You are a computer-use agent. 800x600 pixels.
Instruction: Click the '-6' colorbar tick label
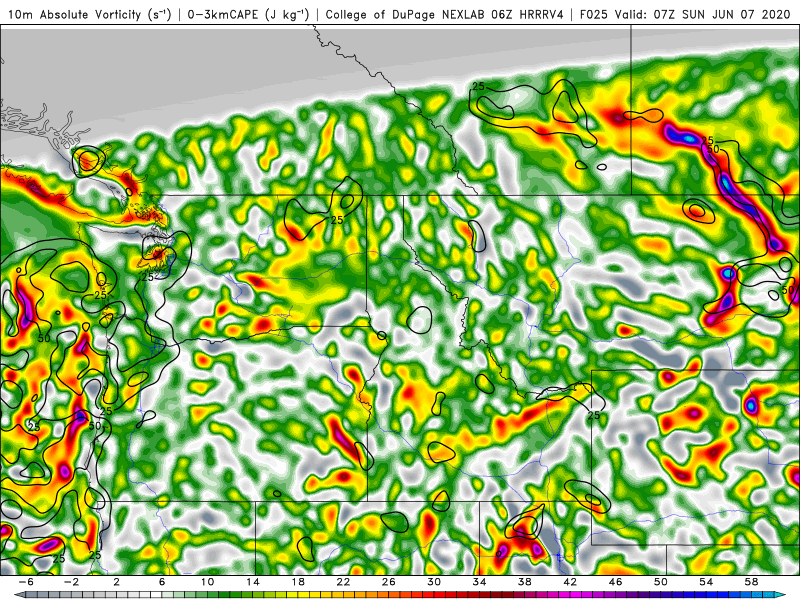coord(26,582)
